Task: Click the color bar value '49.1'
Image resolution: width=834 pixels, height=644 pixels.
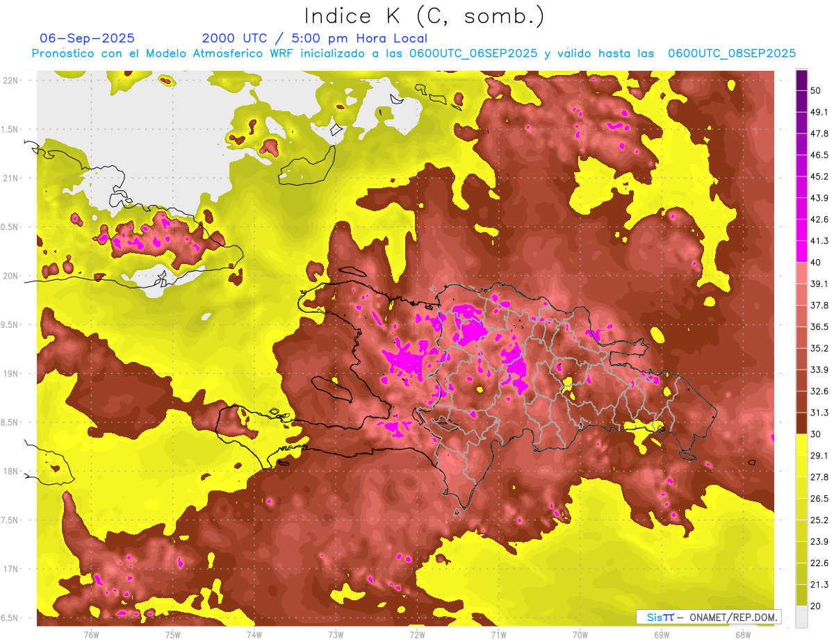Action: point(819,112)
